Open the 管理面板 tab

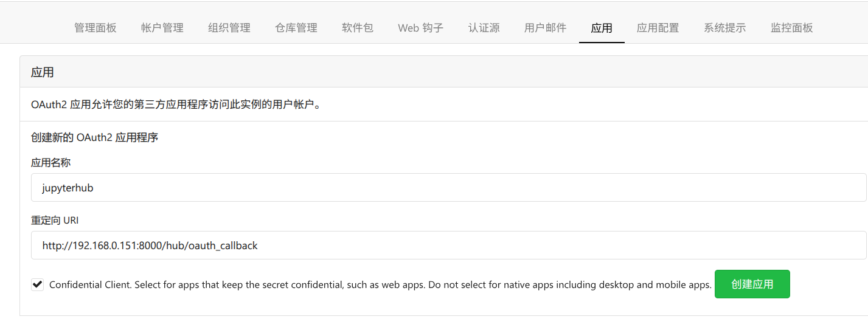[95, 28]
